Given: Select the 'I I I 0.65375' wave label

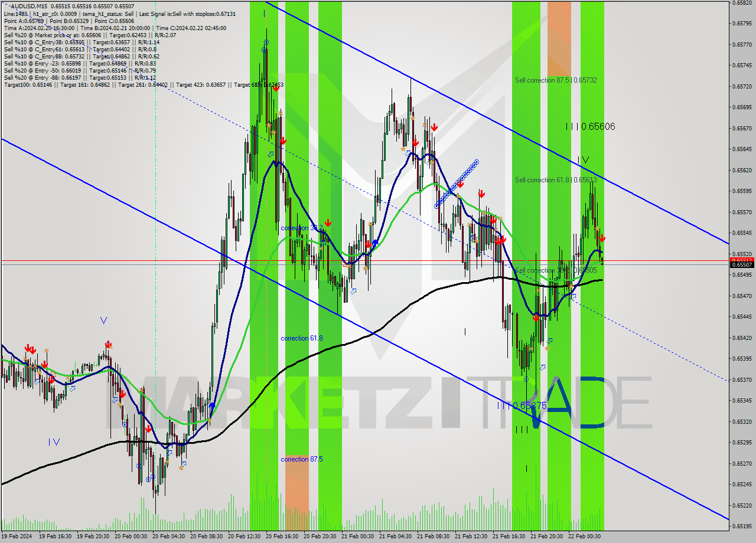Looking at the screenshot, I should [522, 405].
